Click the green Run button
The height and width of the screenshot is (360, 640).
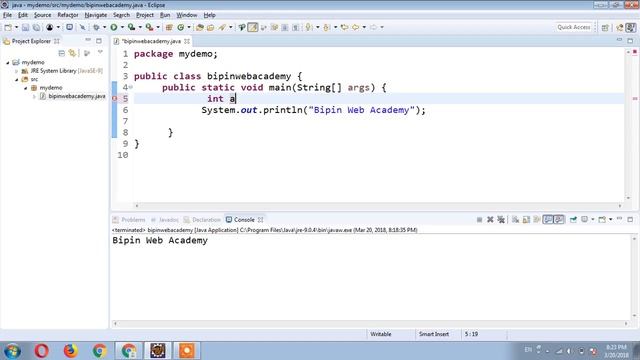[x=114, y=27]
